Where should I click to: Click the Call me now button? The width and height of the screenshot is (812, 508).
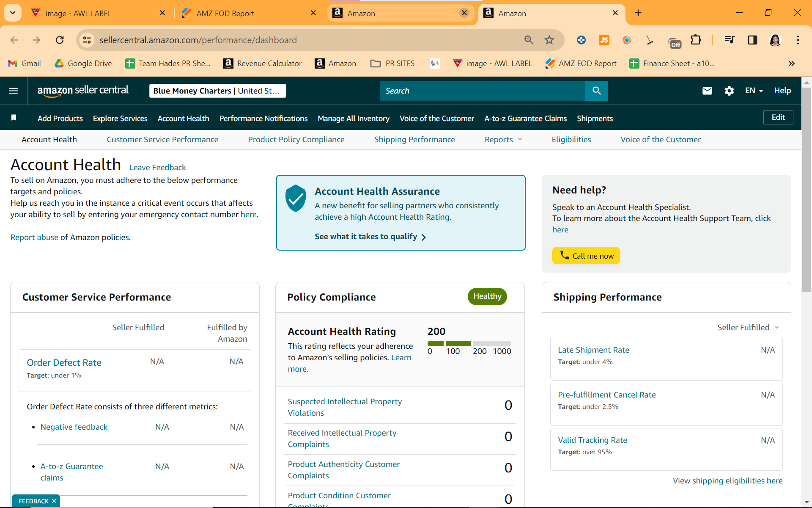586,256
